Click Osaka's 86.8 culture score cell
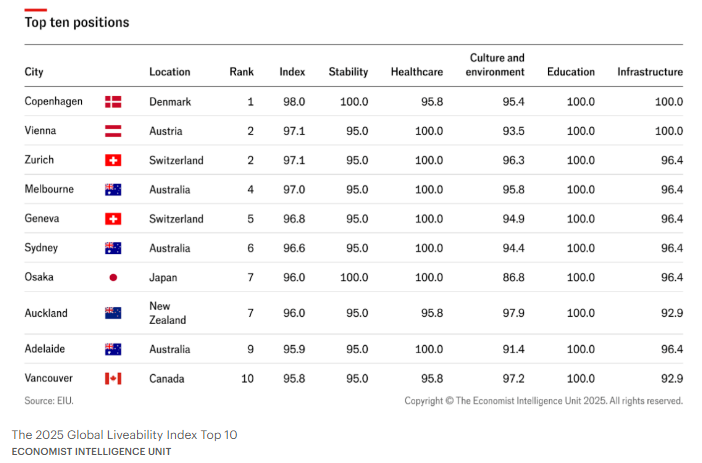702x463 pixels. 513,277
